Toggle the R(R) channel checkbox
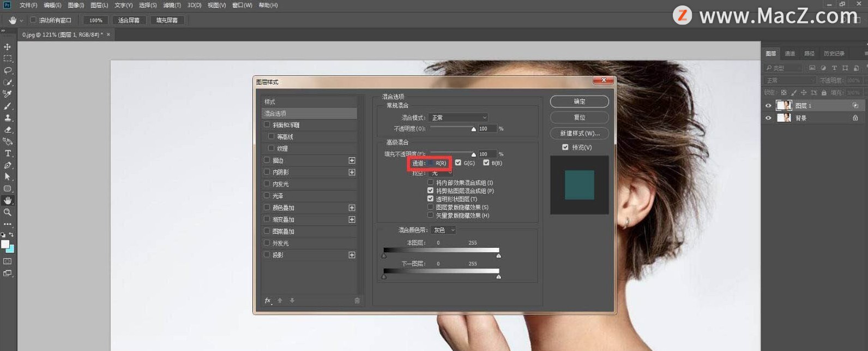 click(431, 163)
